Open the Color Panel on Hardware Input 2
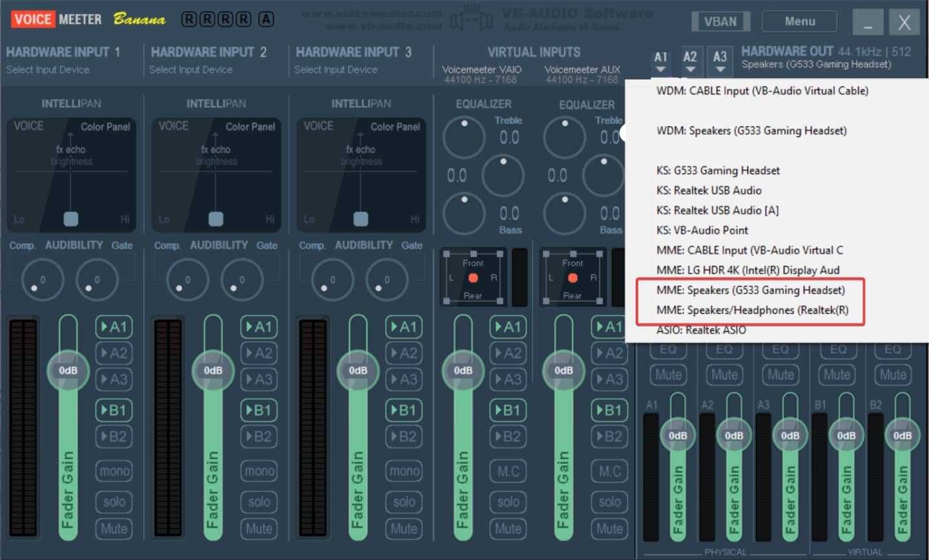929x560 pixels. pyautogui.click(x=250, y=127)
